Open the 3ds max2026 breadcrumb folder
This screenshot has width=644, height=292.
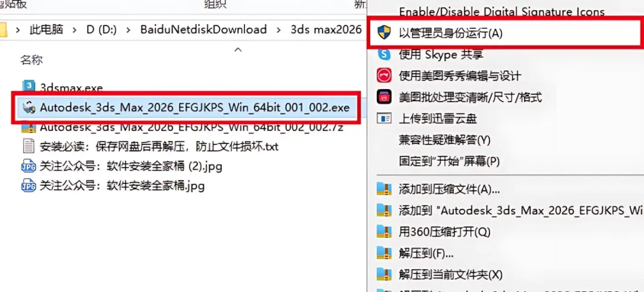(x=326, y=30)
